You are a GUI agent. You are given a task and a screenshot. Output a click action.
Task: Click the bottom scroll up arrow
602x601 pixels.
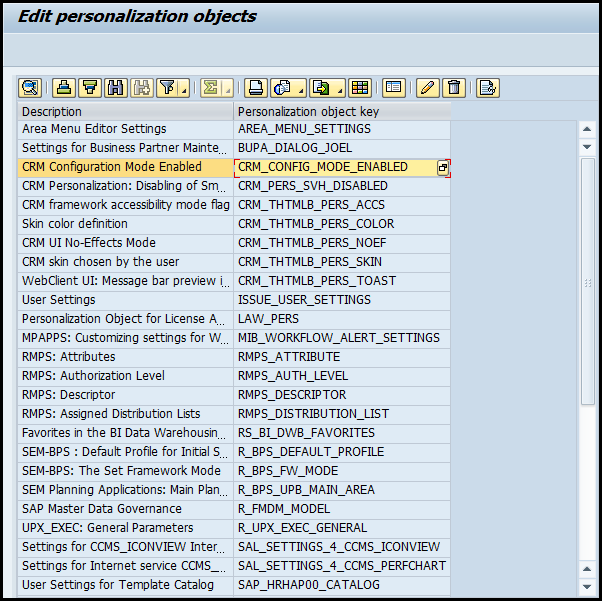click(587, 568)
